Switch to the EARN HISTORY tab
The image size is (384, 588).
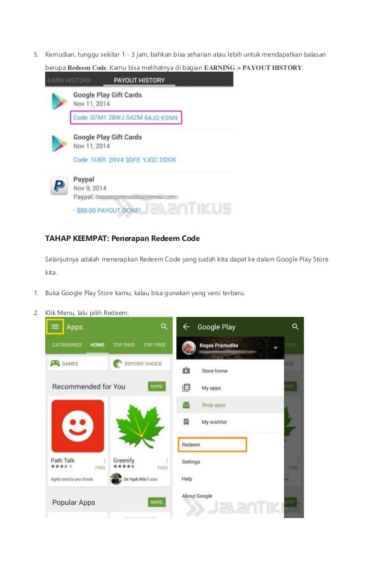coord(69,80)
